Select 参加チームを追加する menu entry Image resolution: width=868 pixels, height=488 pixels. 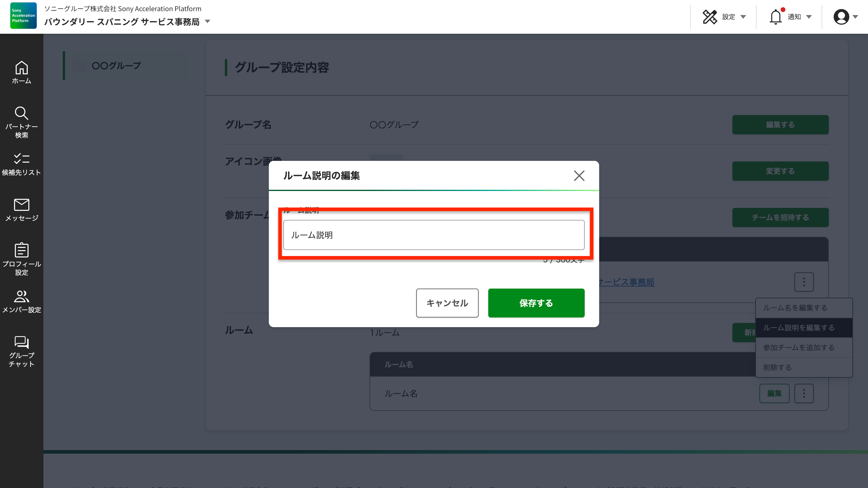[x=798, y=348]
